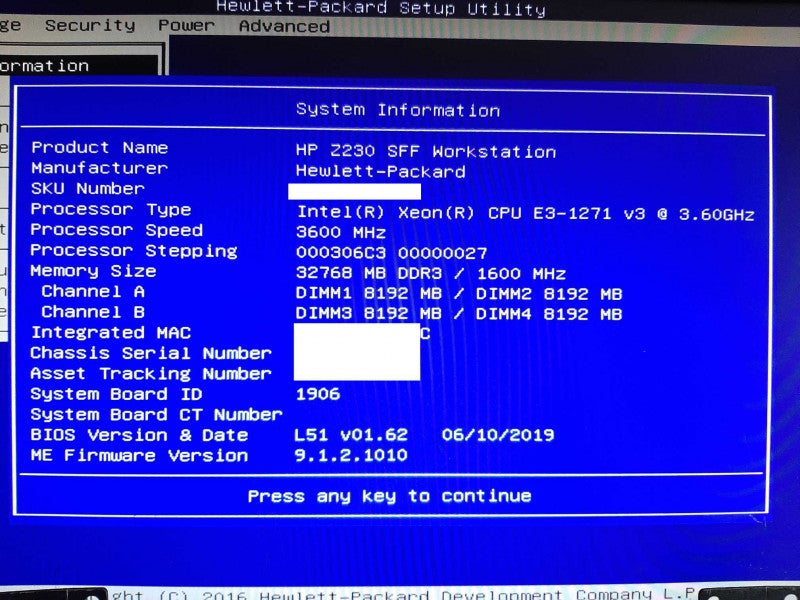
Task: Click the 'Manufacturer' label
Action: click(99, 168)
